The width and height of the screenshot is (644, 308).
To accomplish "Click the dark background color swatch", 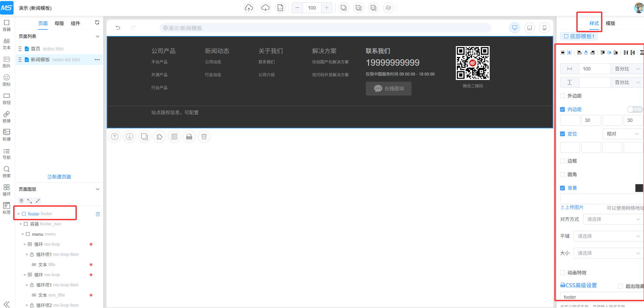I will pos(639,188).
